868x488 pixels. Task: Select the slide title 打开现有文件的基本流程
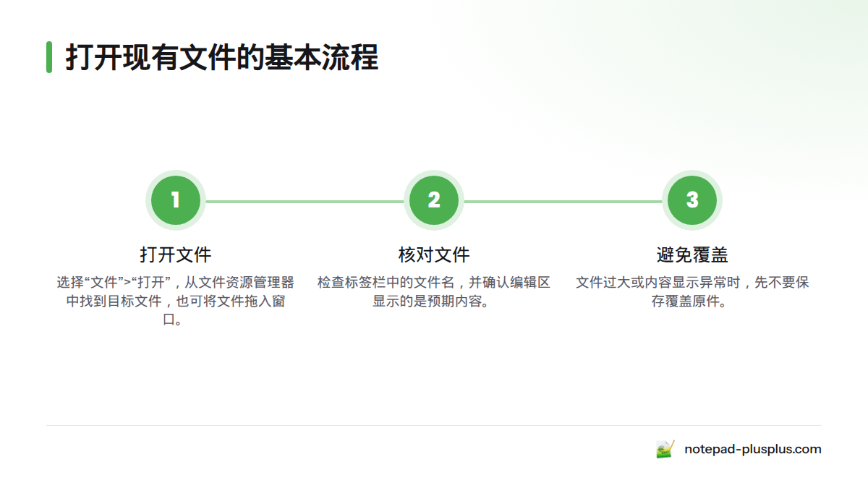click(x=222, y=57)
